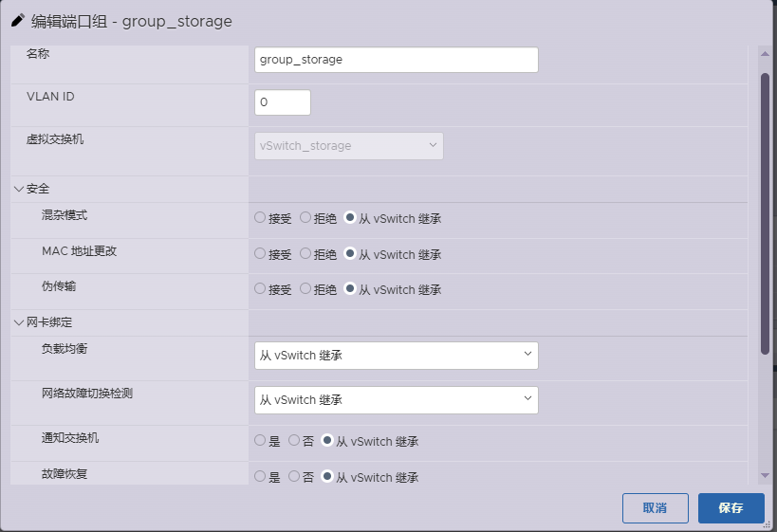Click the 负载均衡 label
777x532 pixels.
[65, 349]
